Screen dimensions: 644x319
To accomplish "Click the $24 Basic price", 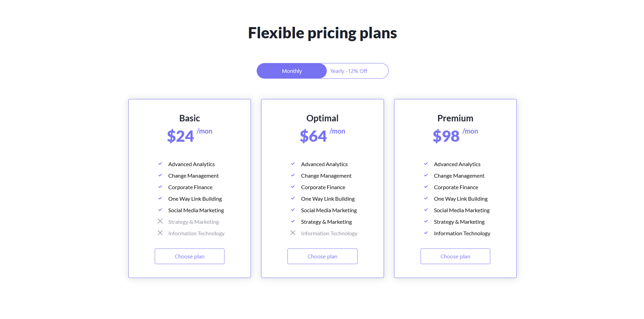I will [x=180, y=136].
